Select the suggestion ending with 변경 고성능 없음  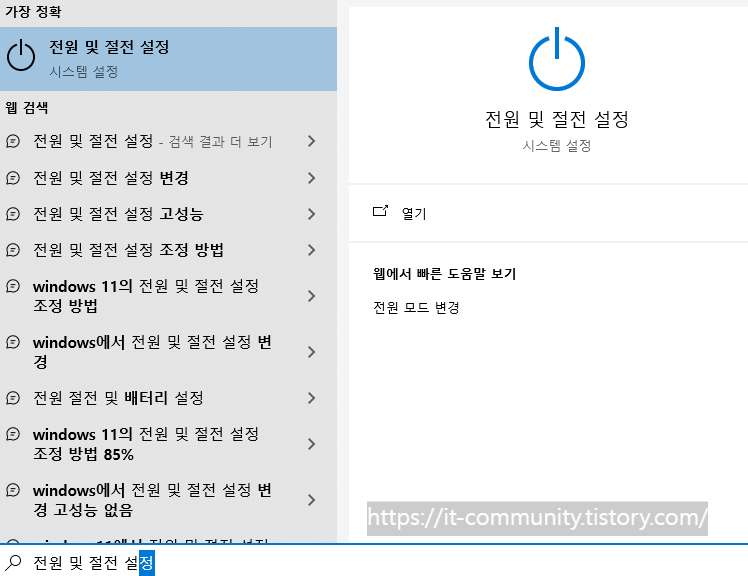(x=168, y=500)
